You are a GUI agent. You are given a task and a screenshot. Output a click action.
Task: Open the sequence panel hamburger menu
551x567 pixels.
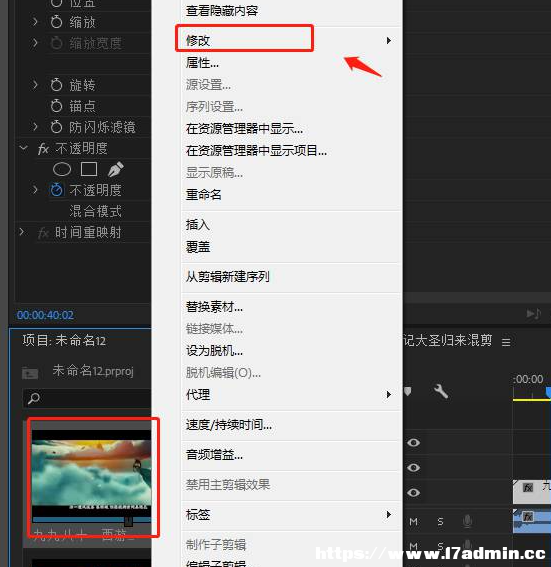(x=506, y=342)
